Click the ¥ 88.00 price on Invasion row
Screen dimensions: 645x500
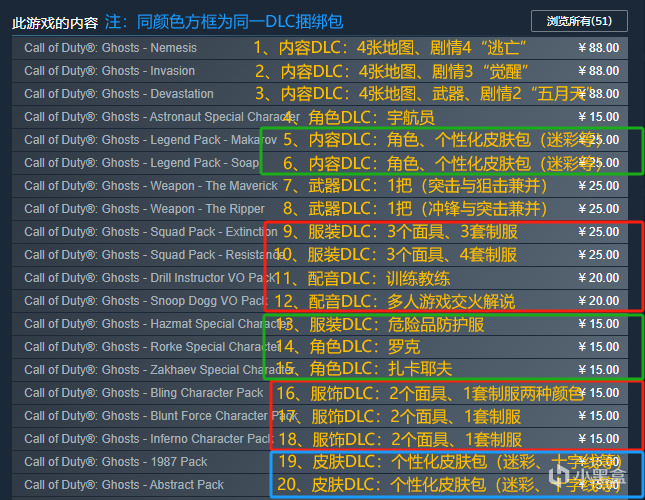[x=599, y=71]
